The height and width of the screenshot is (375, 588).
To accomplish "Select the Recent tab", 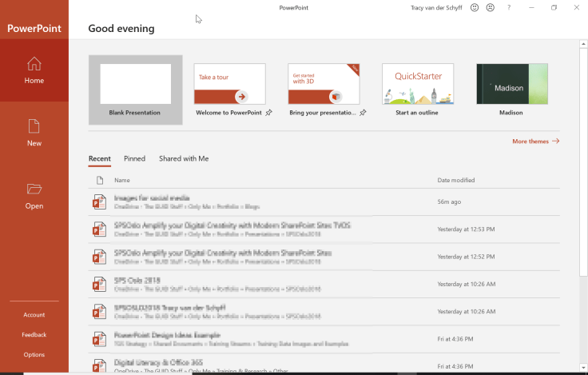I will point(99,159).
